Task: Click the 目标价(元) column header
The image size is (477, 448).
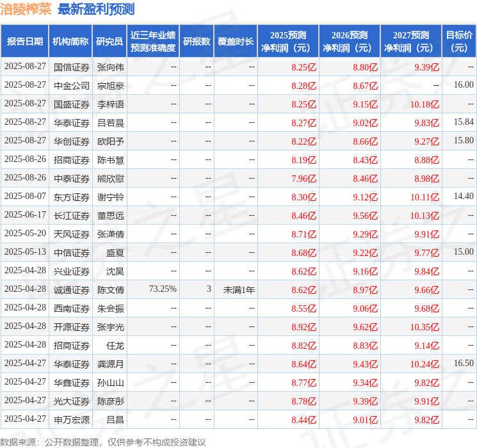Action: click(459, 42)
